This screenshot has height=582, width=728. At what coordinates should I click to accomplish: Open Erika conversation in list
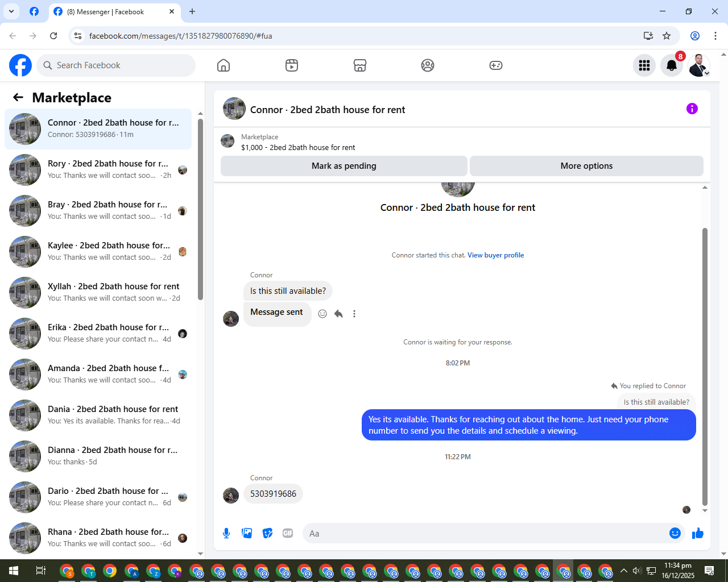click(x=98, y=334)
